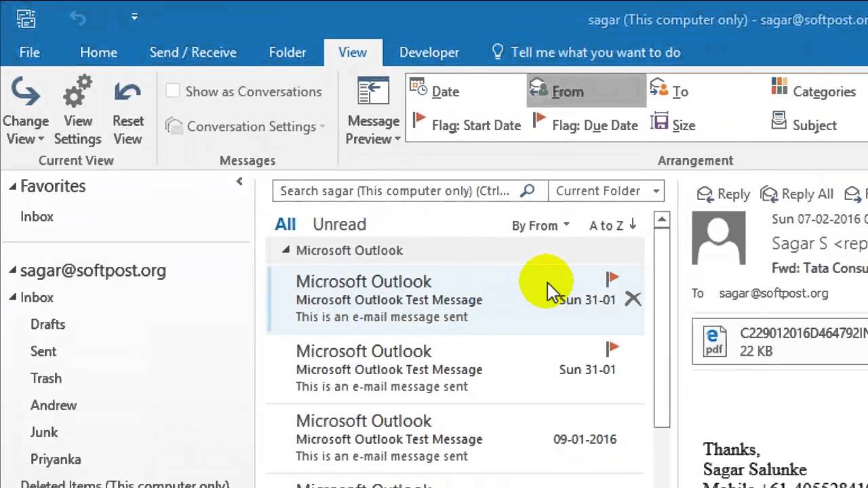Collapse the Microsoft Outlook group header

[x=285, y=250]
